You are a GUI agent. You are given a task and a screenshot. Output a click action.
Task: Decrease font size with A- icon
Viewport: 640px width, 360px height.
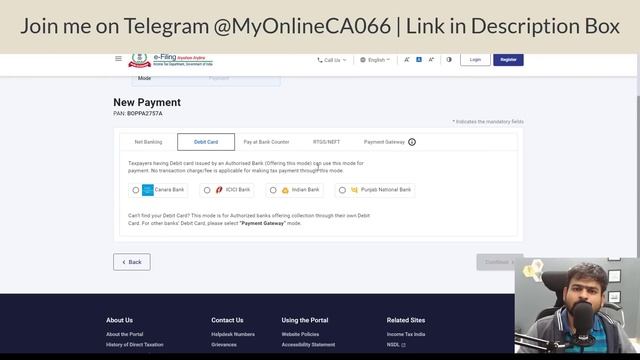[407, 60]
